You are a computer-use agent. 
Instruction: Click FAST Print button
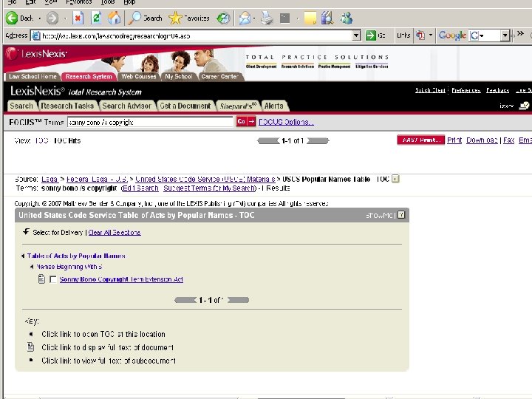click(420, 140)
